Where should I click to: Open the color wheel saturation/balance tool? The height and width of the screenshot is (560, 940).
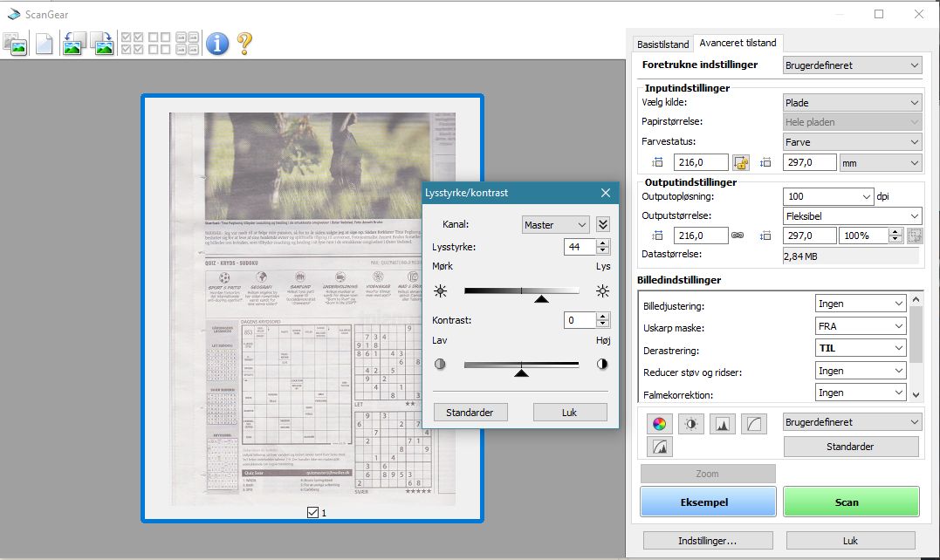click(x=660, y=424)
